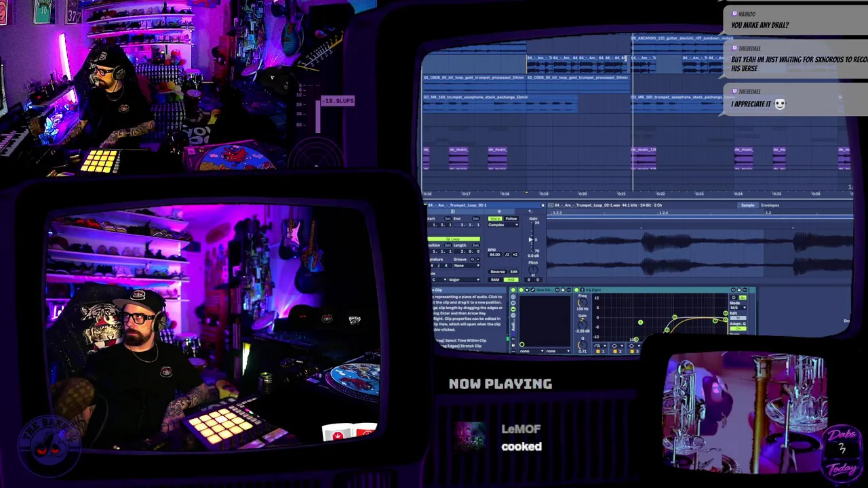Toggle the HiQ button
Image resolution: width=868 pixels, height=488 pixels.
pos(511,280)
